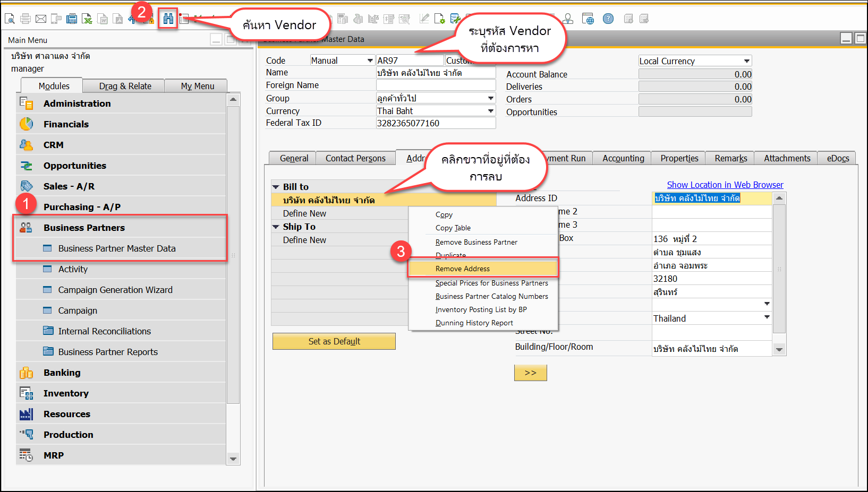Viewport: 868px width, 492px height.
Task: Open Internal Reconciliations folder
Action: (121, 331)
